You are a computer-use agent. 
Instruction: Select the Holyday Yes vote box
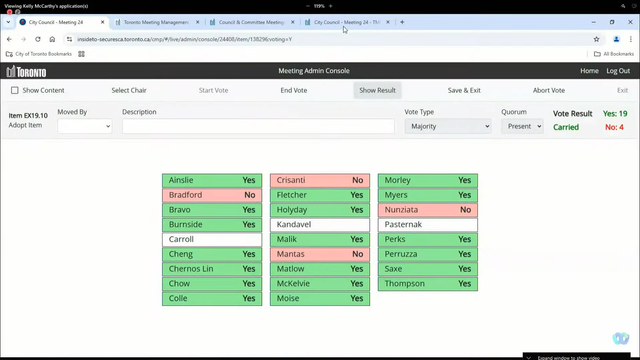point(320,210)
